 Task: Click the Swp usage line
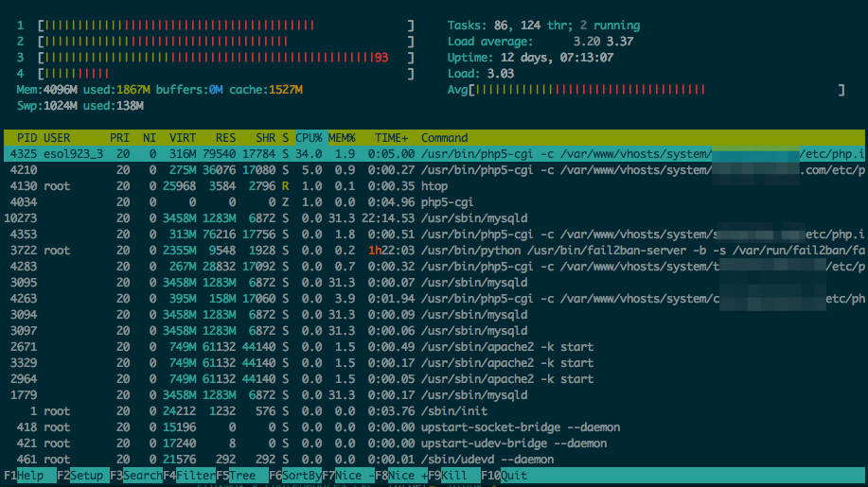coord(80,106)
